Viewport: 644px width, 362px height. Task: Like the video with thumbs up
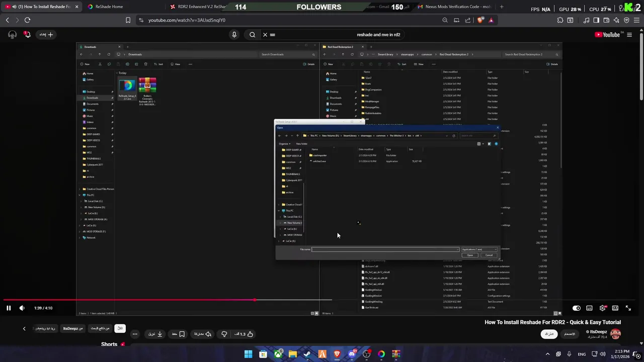point(244,334)
